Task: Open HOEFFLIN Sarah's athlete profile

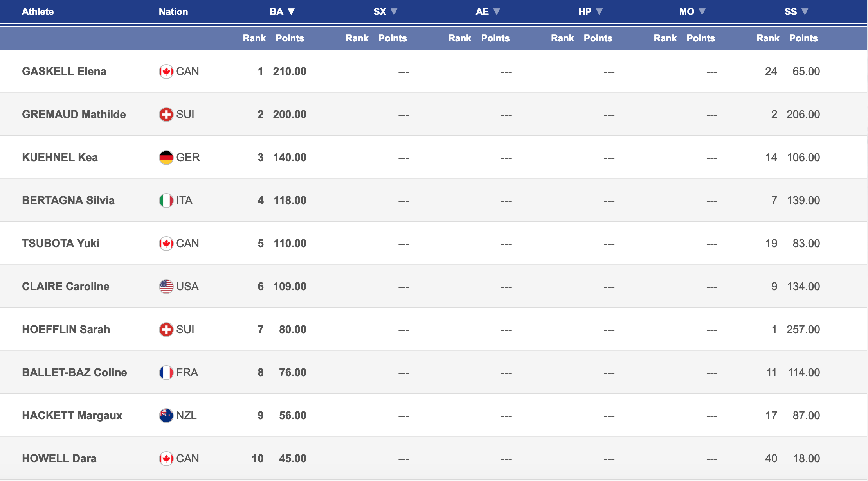Action: pyautogui.click(x=66, y=329)
